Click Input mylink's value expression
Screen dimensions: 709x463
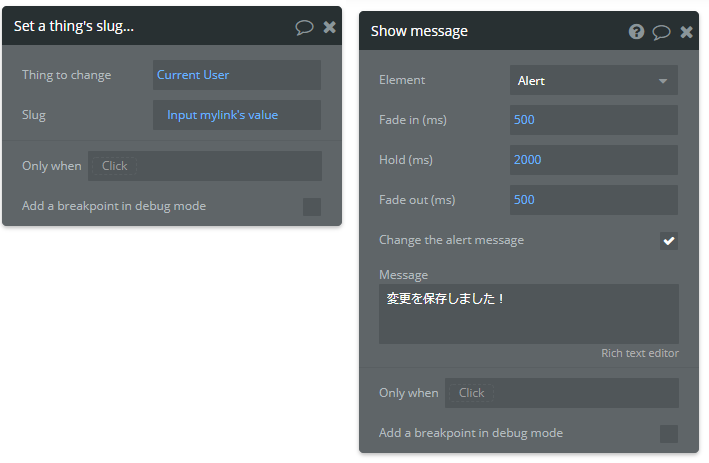tap(222, 115)
